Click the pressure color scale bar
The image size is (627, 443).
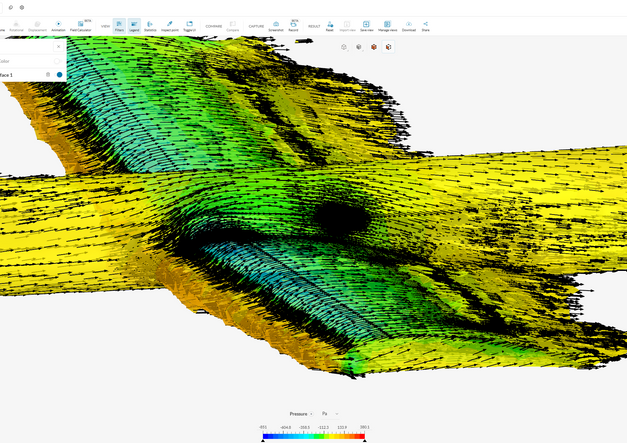pos(314,436)
